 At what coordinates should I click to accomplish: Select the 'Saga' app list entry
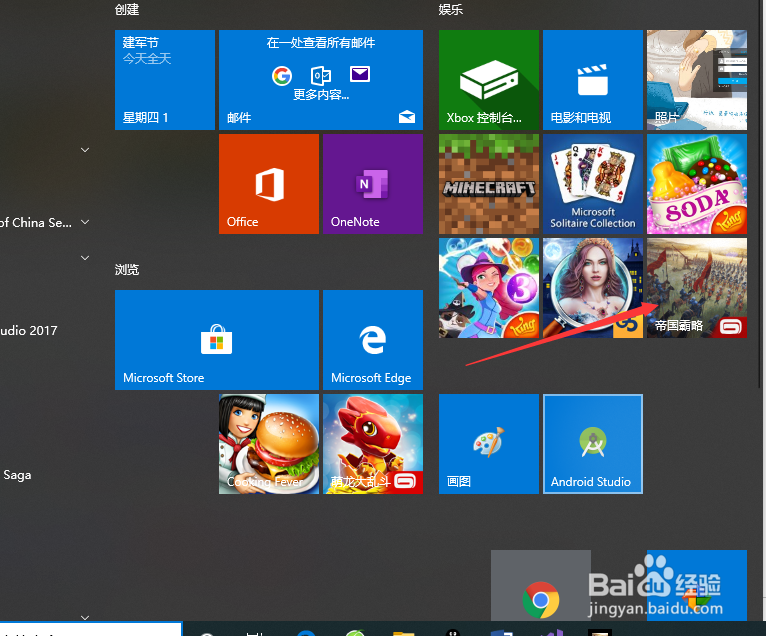17,475
